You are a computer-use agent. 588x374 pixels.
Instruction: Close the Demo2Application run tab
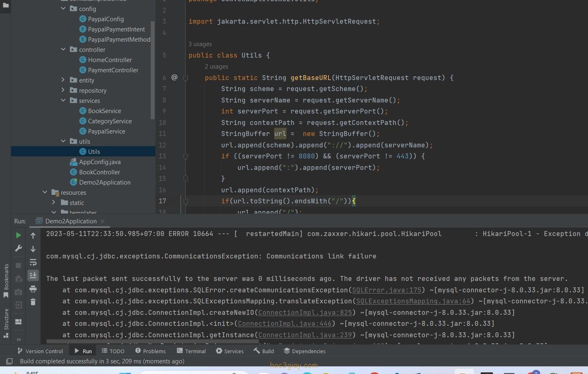click(102, 221)
